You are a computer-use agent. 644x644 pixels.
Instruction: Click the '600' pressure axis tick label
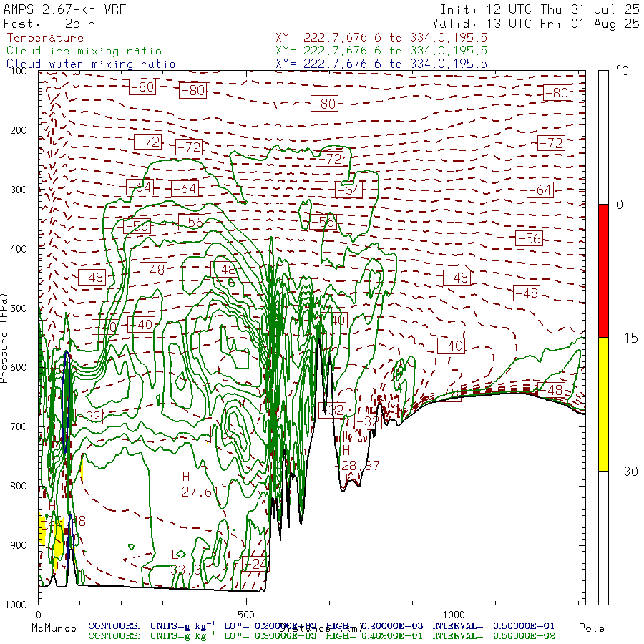tap(19, 367)
